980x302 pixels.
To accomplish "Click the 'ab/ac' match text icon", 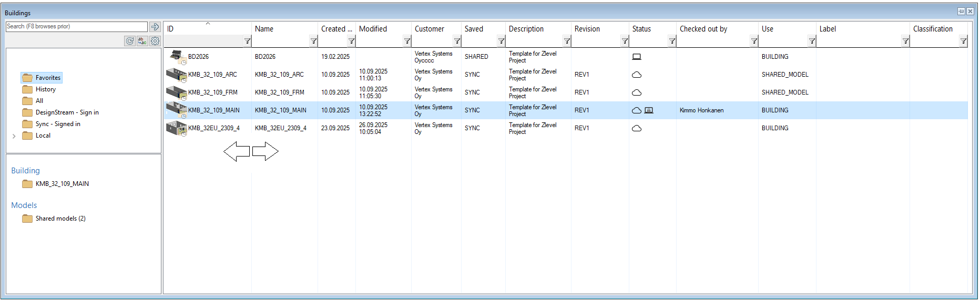I will pos(142,41).
